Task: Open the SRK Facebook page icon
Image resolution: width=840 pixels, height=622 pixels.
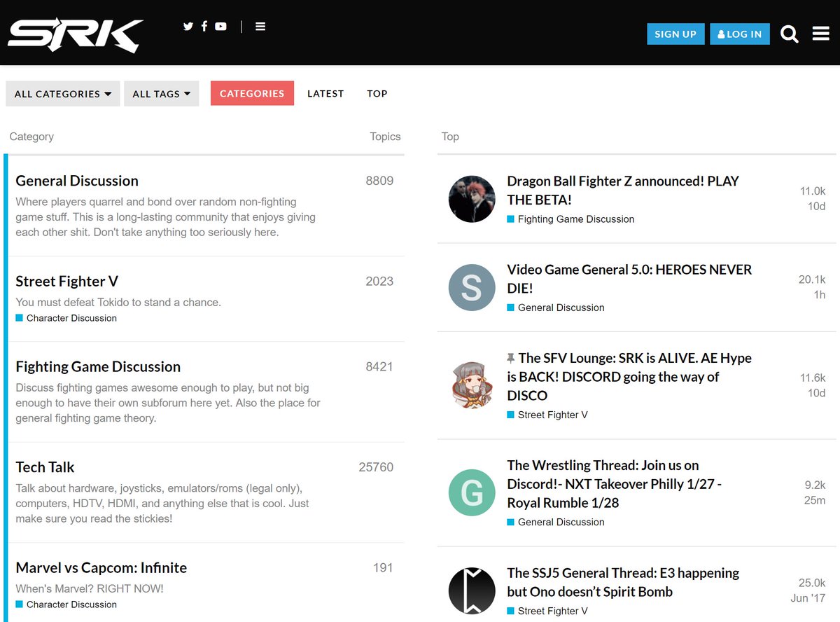Action: tap(204, 27)
